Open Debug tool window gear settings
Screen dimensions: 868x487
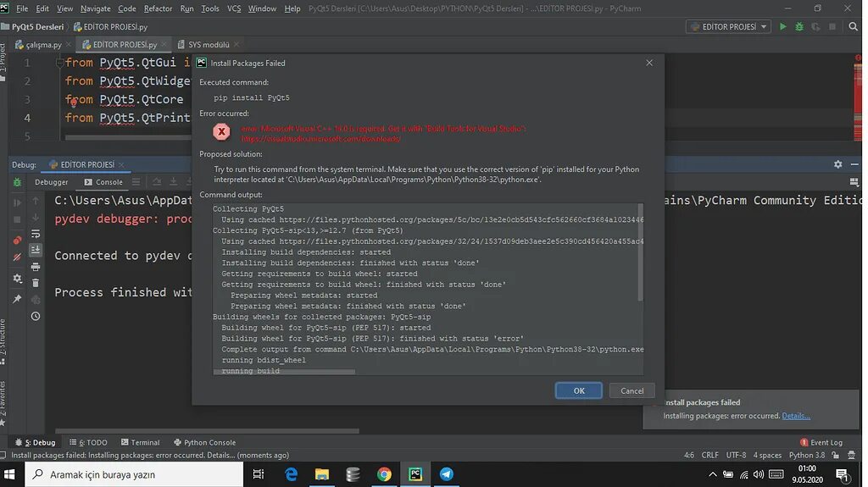pos(838,164)
